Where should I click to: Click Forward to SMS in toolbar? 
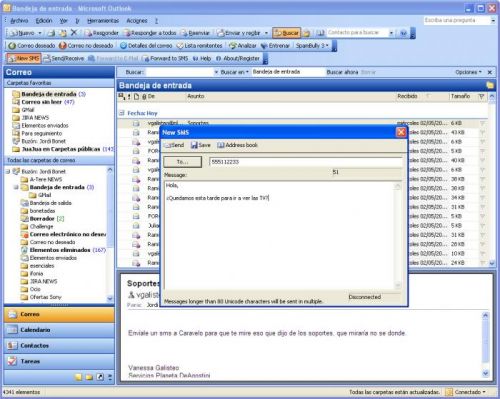165,58
